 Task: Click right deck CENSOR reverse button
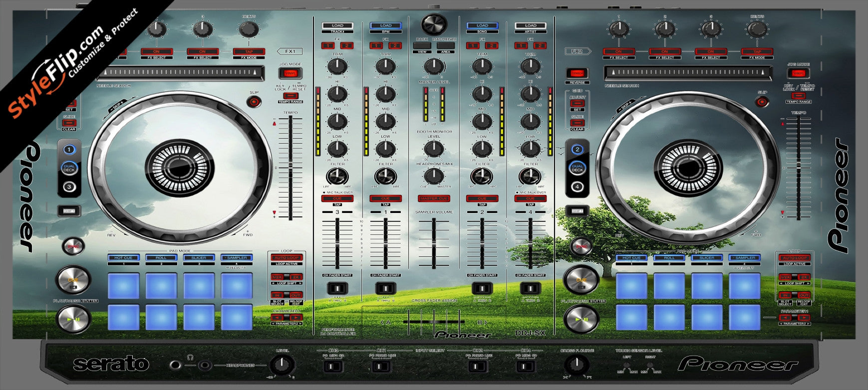point(577,73)
